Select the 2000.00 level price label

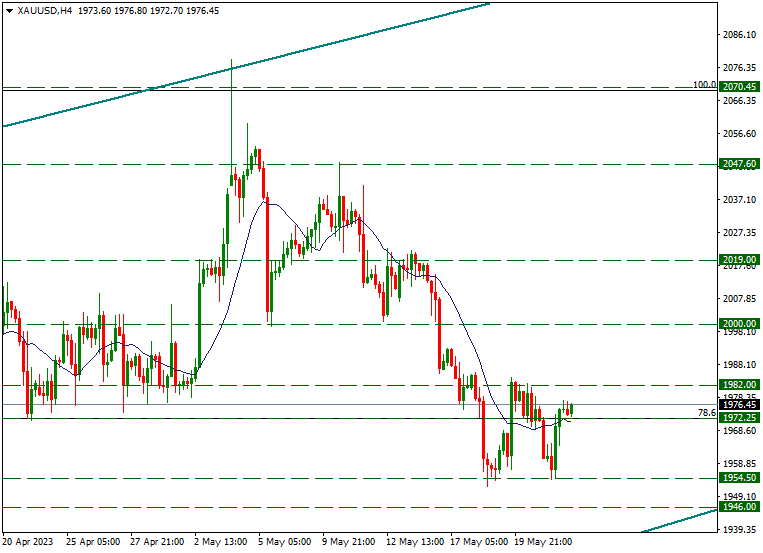[x=739, y=324]
